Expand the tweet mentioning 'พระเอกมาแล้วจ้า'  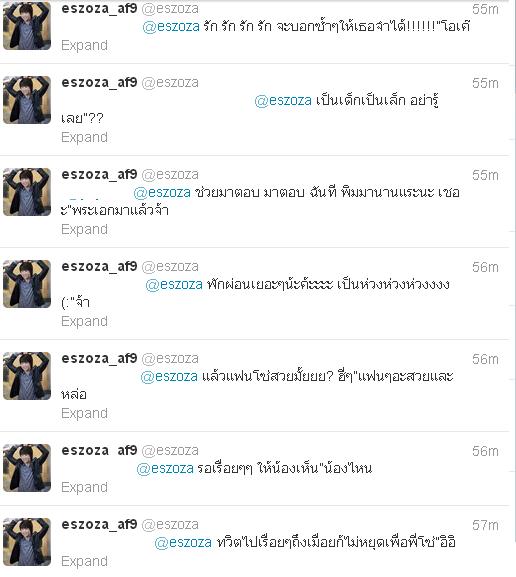84,229
